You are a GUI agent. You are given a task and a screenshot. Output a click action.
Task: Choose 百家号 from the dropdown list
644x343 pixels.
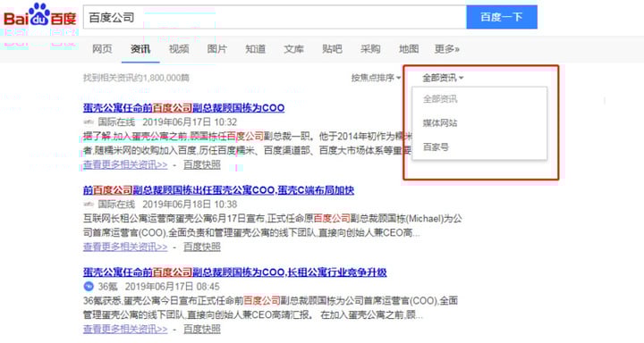pyautogui.click(x=436, y=146)
